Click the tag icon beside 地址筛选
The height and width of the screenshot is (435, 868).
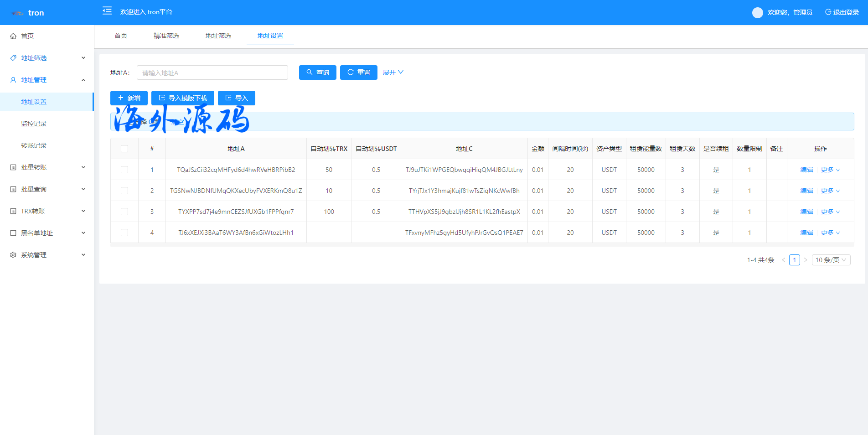pos(13,58)
